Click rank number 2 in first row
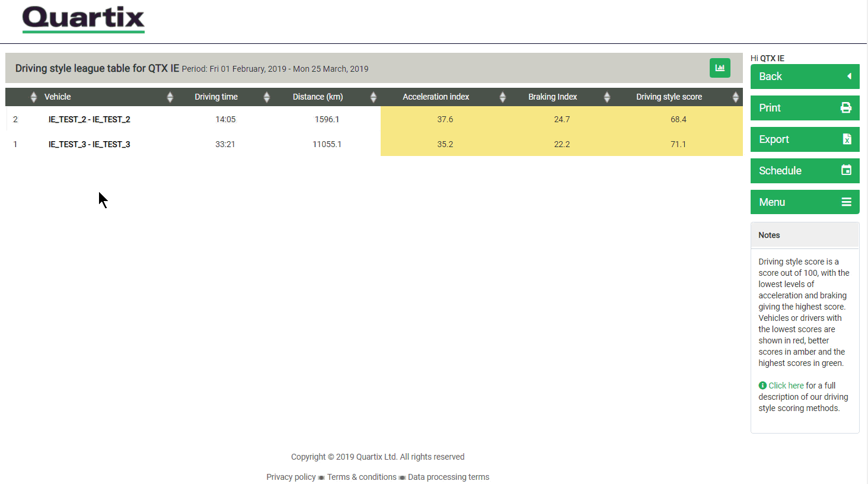This screenshot has height=484, width=868. [x=15, y=119]
